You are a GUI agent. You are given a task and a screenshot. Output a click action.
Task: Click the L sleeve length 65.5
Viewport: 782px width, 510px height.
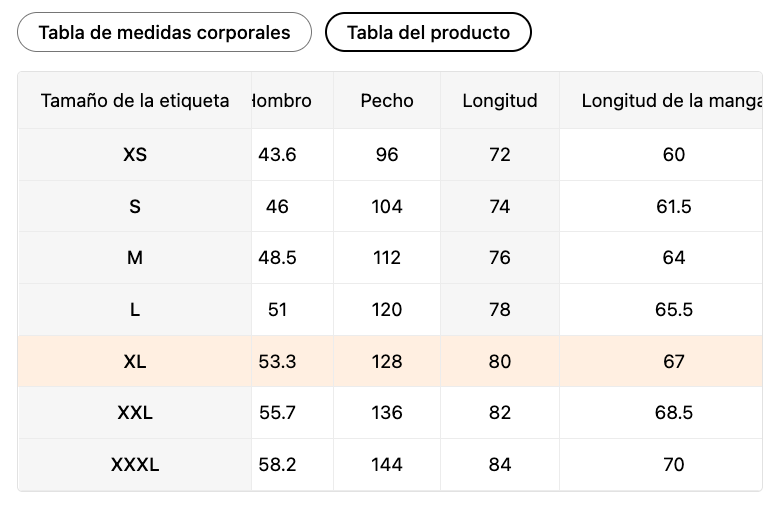(674, 310)
